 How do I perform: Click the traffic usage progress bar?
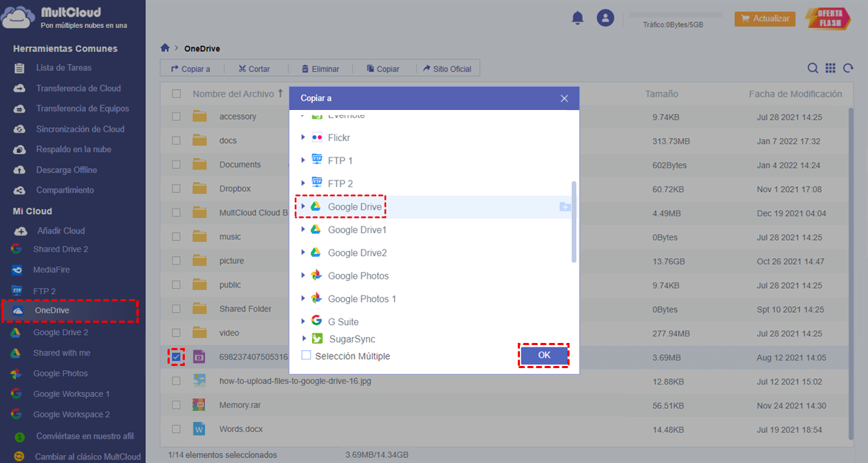(675, 14)
